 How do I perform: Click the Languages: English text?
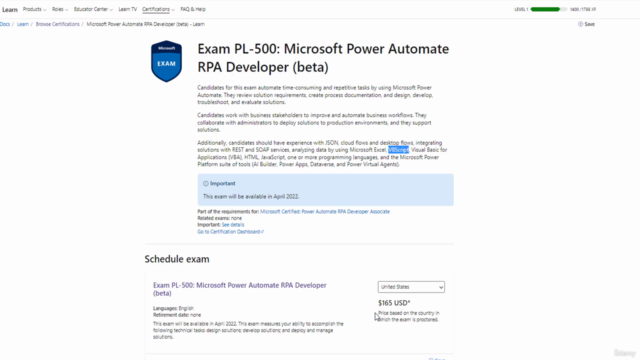(173, 308)
